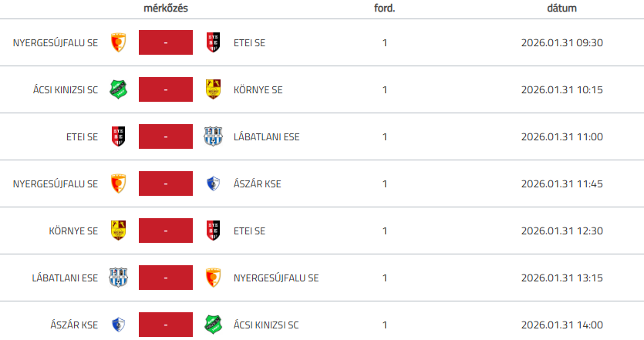Click the "ford." column header

click(384, 8)
